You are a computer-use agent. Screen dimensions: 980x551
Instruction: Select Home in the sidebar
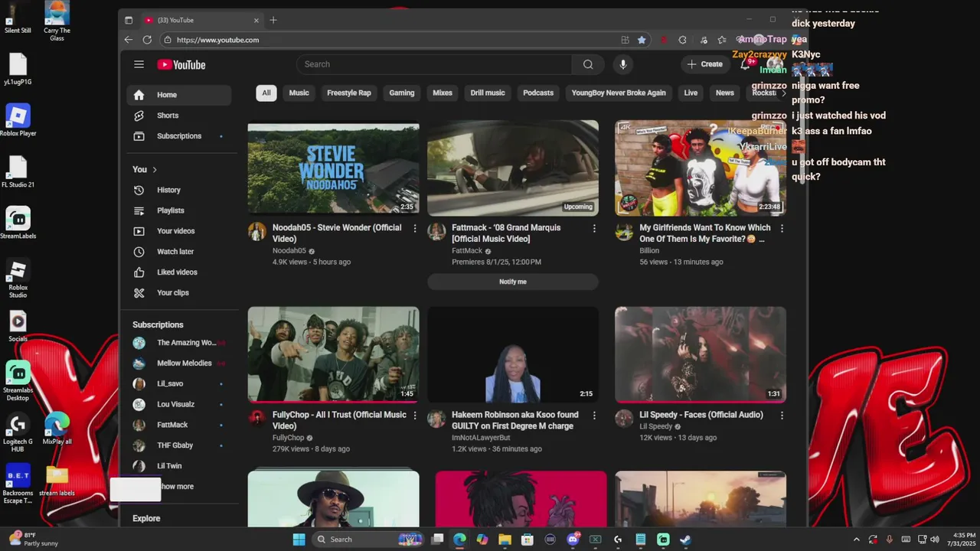[179, 95]
